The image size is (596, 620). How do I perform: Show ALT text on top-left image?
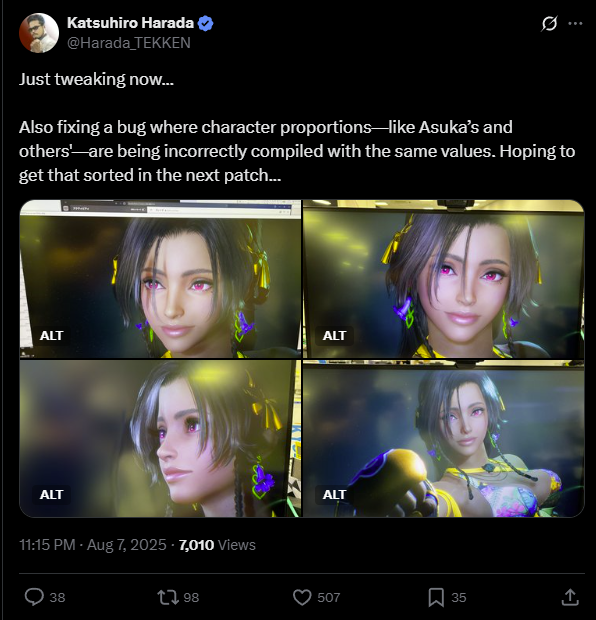[x=51, y=336]
